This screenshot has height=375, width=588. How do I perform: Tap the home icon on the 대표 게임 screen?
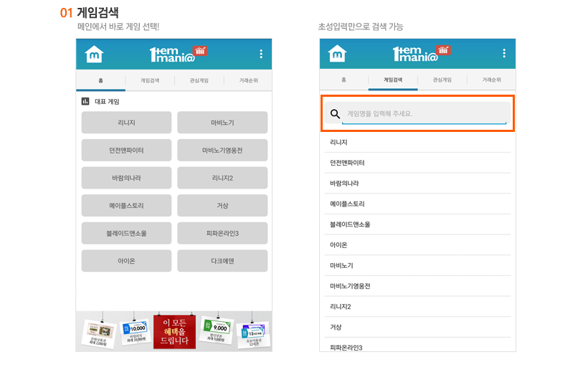(94, 54)
